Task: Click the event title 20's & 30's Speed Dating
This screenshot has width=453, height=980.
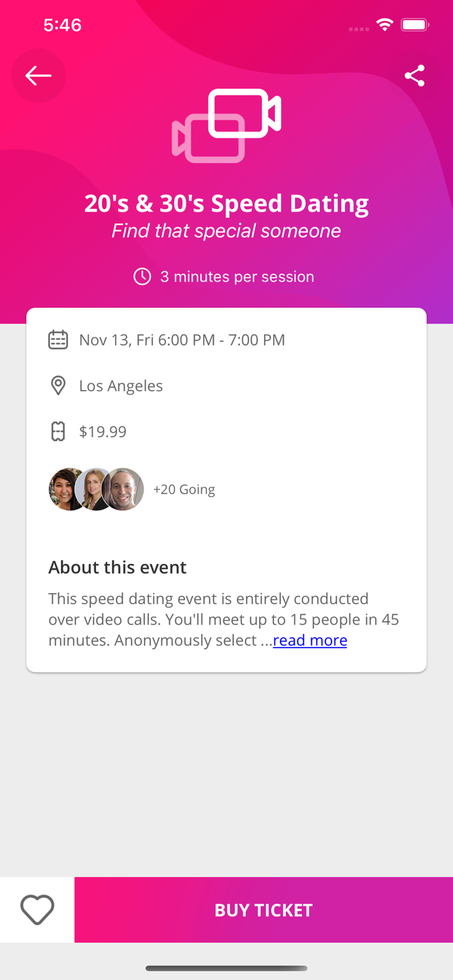Action: tap(226, 203)
